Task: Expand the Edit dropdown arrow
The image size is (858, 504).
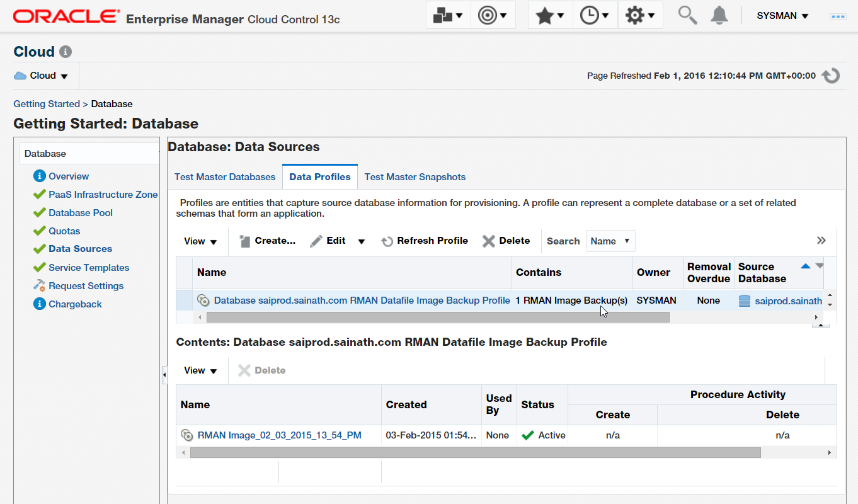Action: click(362, 241)
